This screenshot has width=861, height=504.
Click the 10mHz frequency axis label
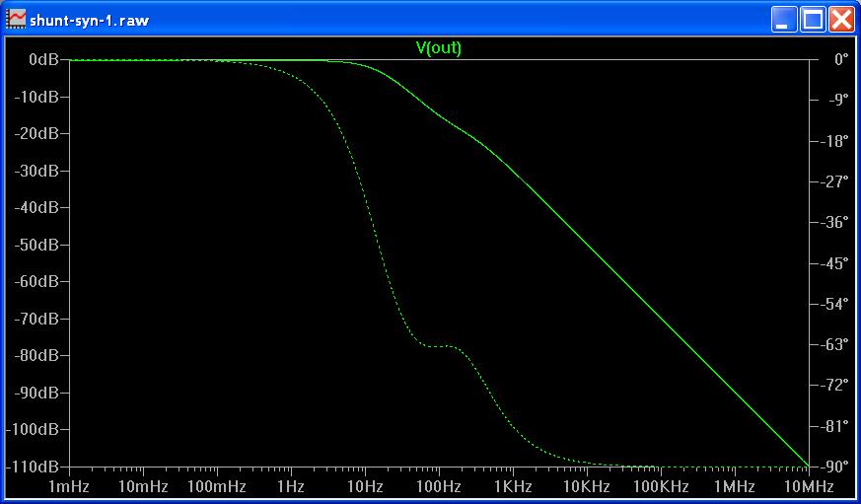point(143,486)
